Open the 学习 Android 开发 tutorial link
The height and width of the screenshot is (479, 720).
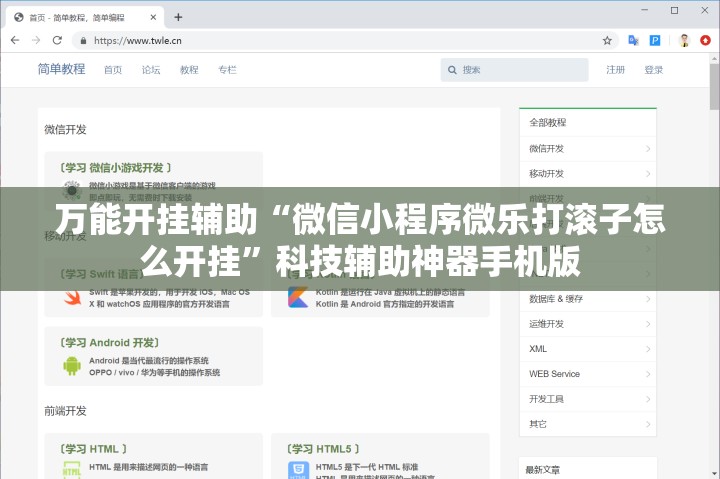pos(110,343)
